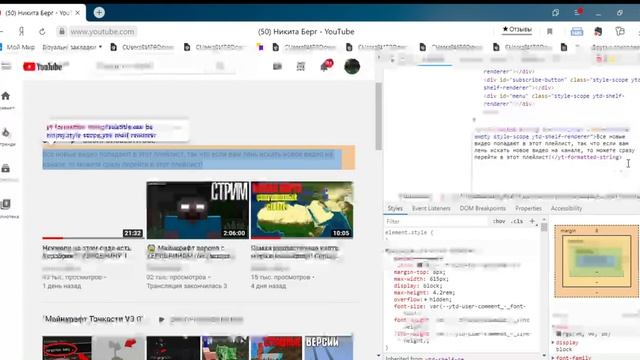Open the Trending icon in the sidebar
The image size is (640, 360).
coord(6,133)
